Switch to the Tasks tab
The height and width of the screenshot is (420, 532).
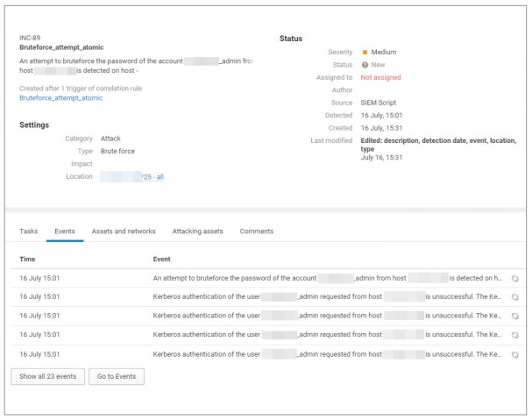[29, 231]
